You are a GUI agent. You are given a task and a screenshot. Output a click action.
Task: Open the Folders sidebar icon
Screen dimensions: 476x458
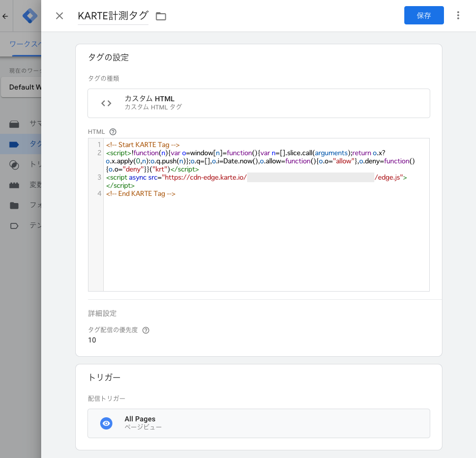14,206
